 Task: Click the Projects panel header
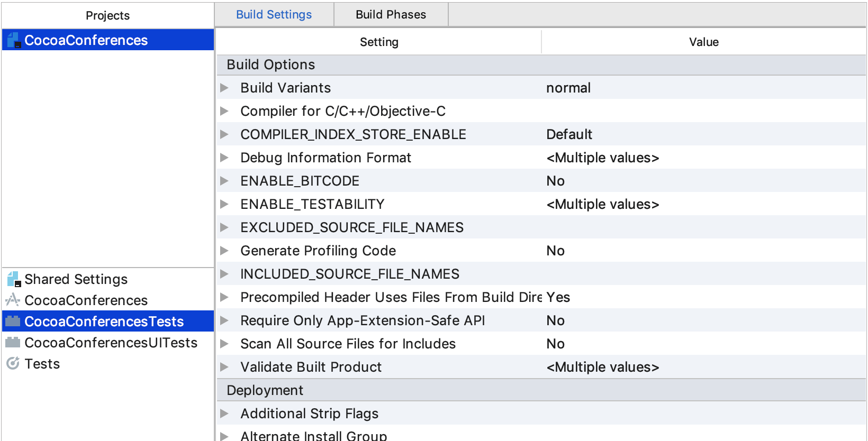point(108,15)
